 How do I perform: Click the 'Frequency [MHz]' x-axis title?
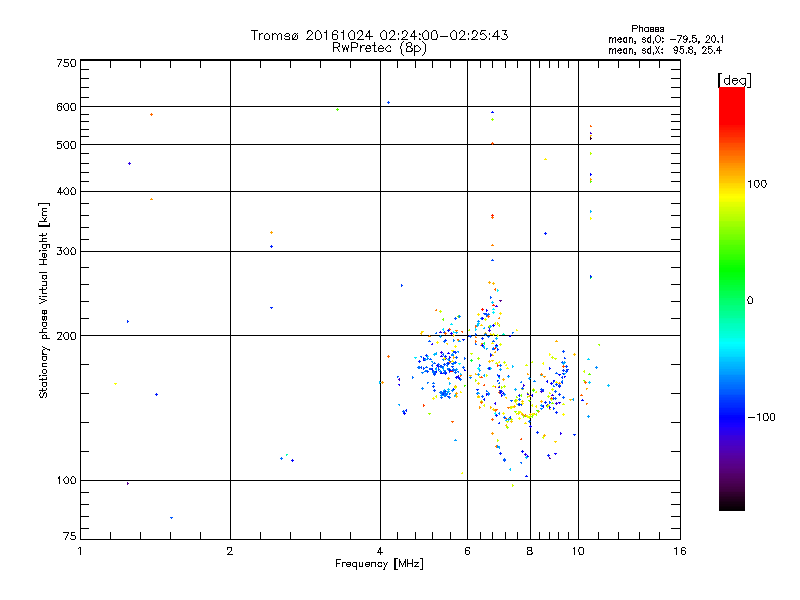[379, 564]
